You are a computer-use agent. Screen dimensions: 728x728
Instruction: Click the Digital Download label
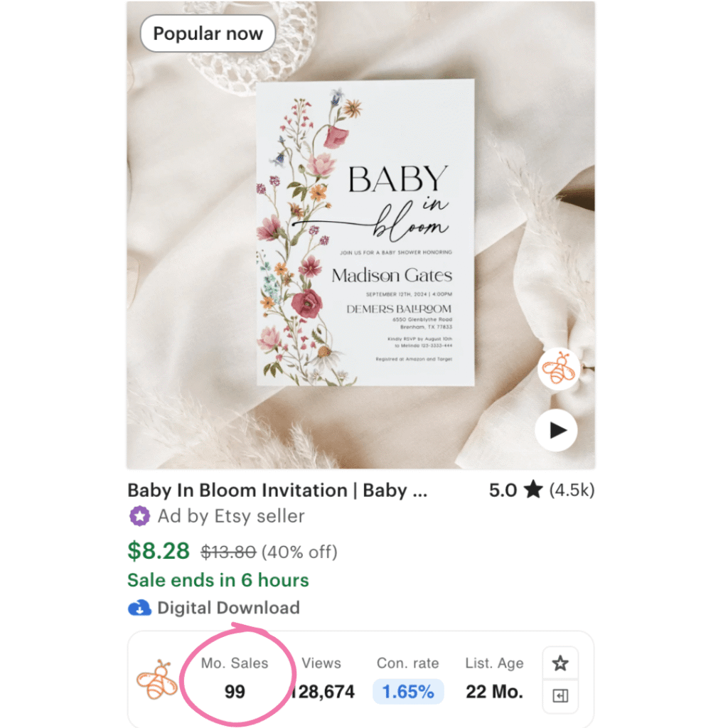(228, 608)
